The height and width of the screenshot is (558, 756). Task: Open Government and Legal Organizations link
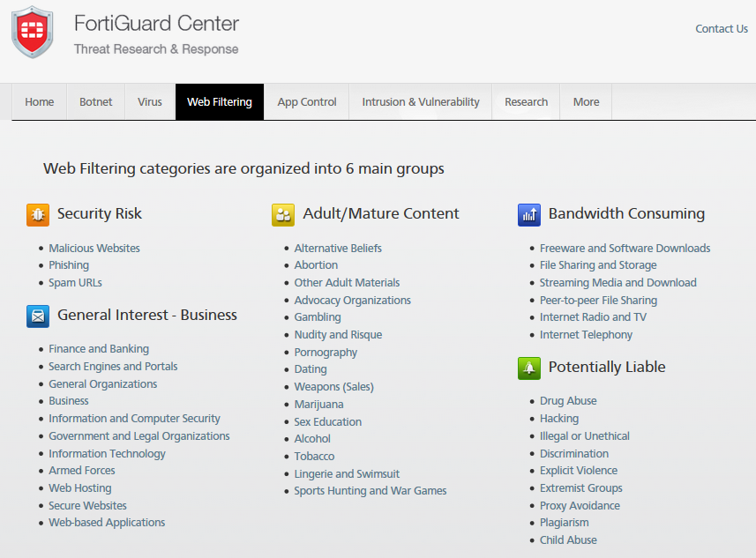(138, 436)
